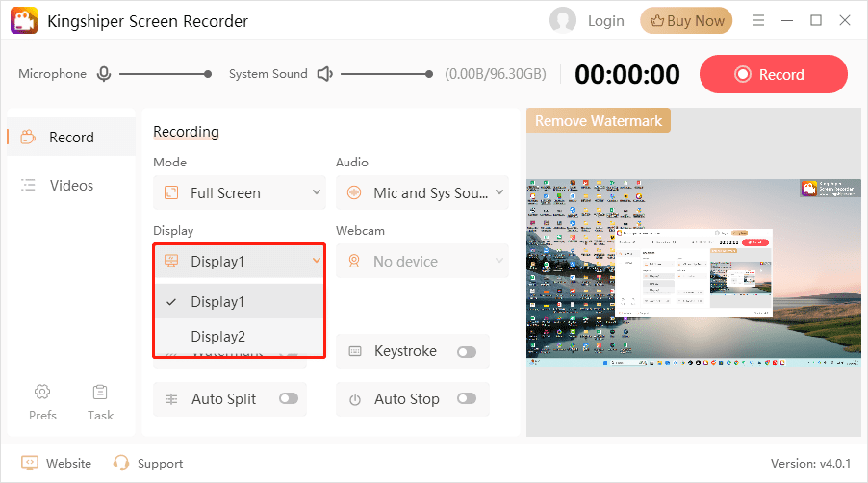Viewport: 868px width, 483px height.
Task: Click the user avatar icon
Action: pos(562,20)
